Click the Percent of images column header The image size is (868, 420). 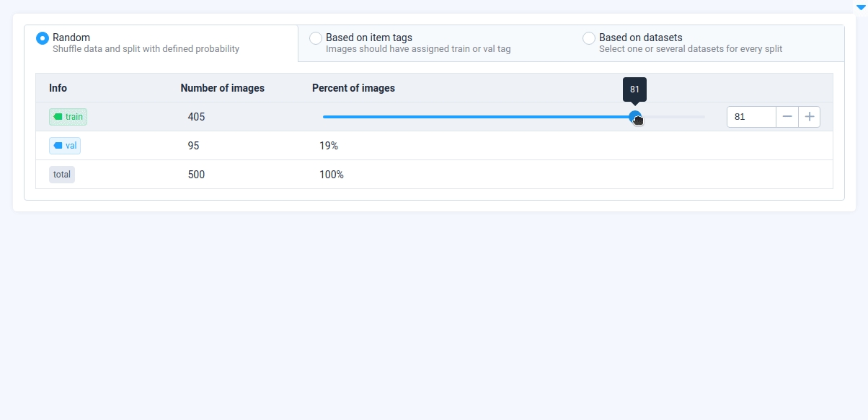coord(353,88)
